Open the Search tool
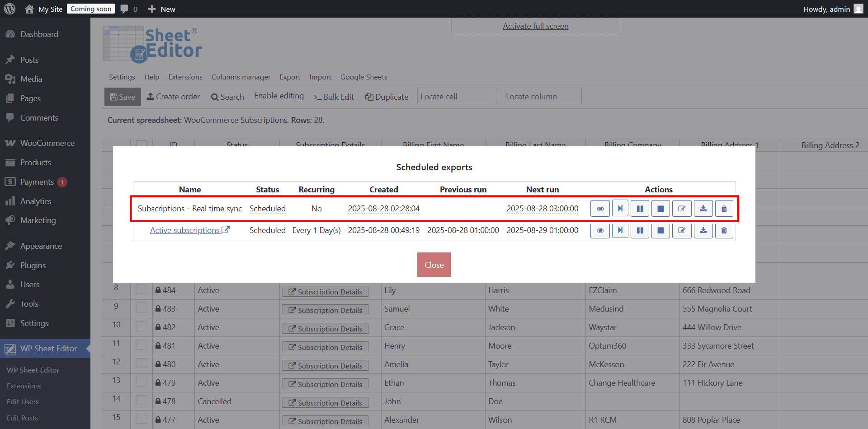This screenshot has width=868, height=429. coord(227,97)
